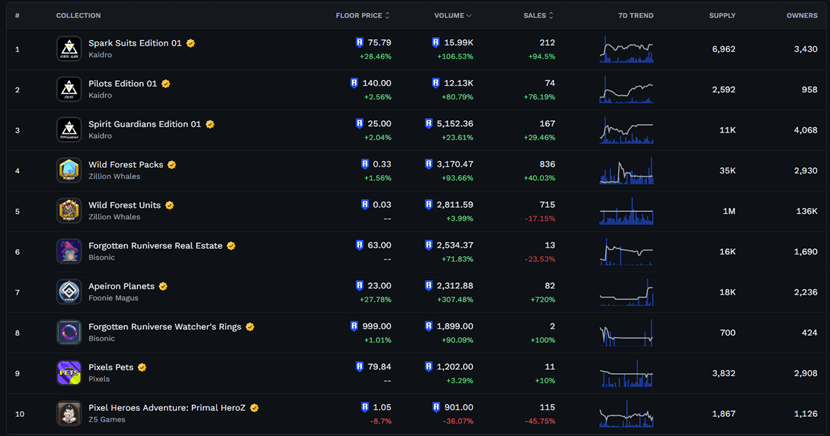
Task: Open the Spark Suits Edition 01 collection logo
Action: 69,49
